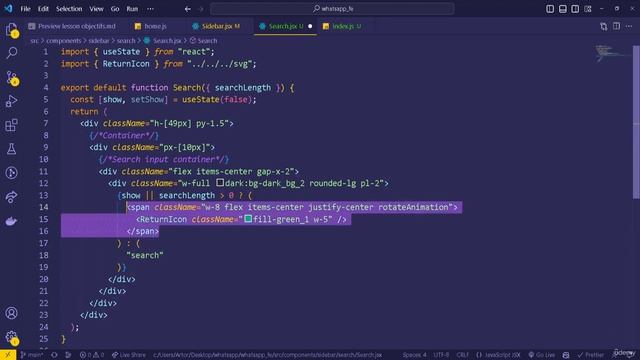This screenshot has height=360, width=640.
Task: Select the src breadcrumb segment
Action: pyautogui.click(x=35, y=40)
